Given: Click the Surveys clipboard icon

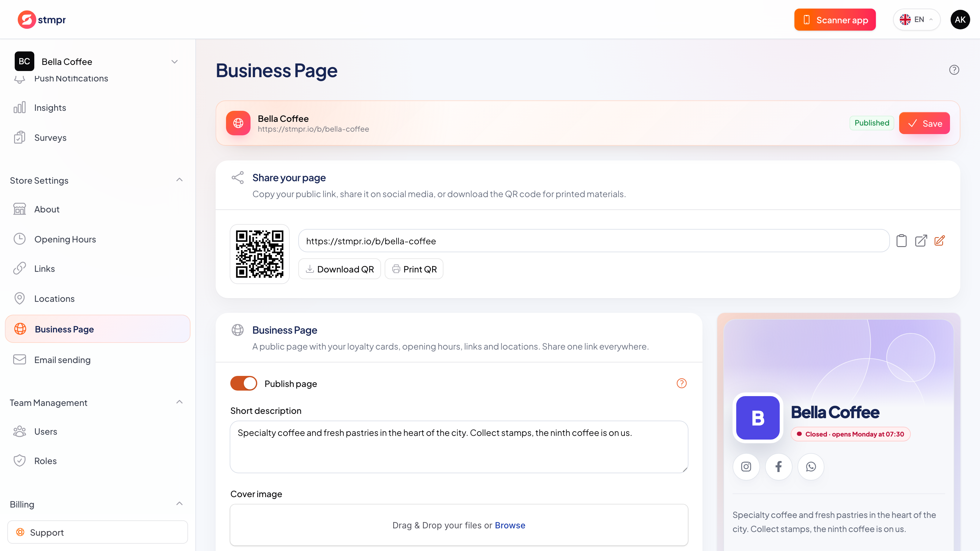Looking at the screenshot, I should coord(19,137).
